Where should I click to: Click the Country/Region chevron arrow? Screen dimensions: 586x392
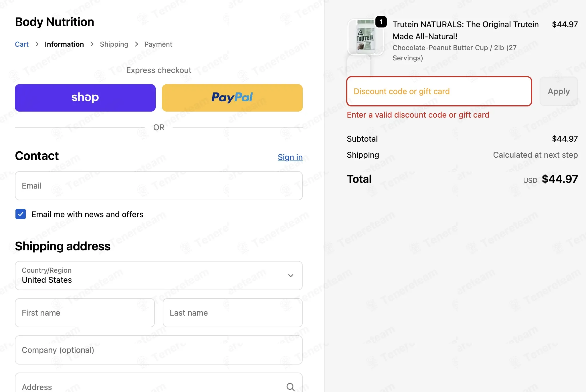pyautogui.click(x=291, y=276)
